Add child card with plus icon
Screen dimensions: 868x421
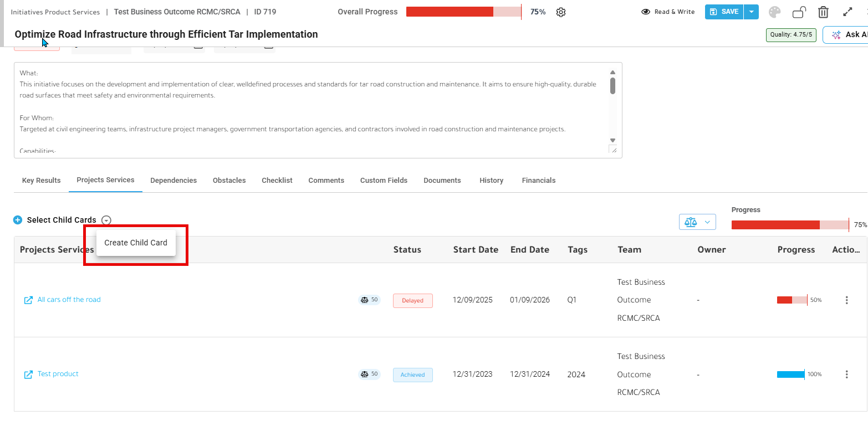click(18, 220)
